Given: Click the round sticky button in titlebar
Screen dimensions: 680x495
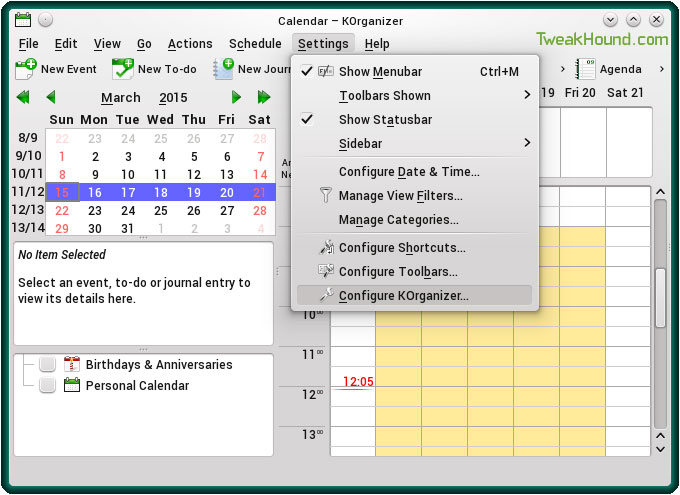Looking at the screenshot, I should (45, 20).
